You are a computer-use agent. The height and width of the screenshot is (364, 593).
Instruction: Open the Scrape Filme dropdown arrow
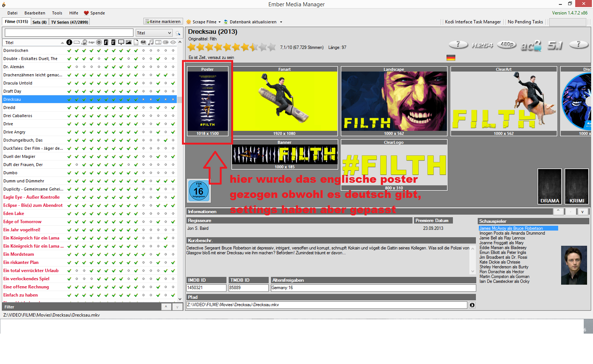click(x=219, y=22)
